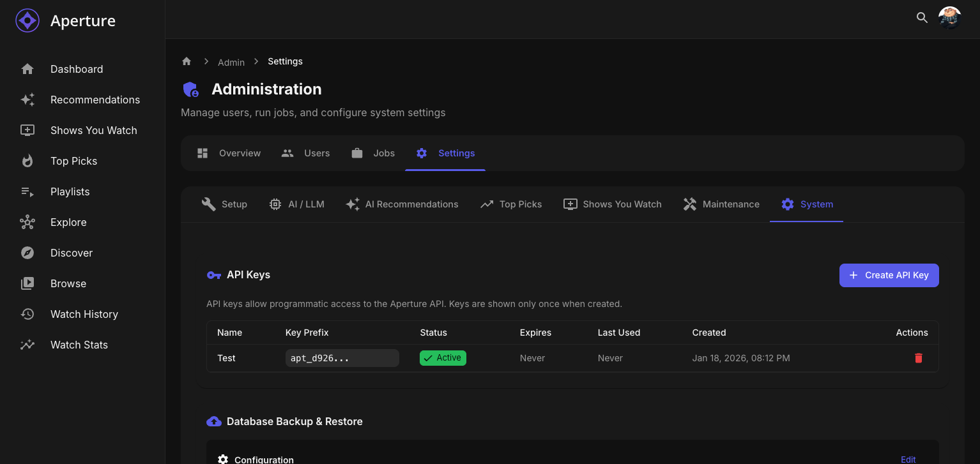Click the apt_d926 key prefix field

(342, 358)
